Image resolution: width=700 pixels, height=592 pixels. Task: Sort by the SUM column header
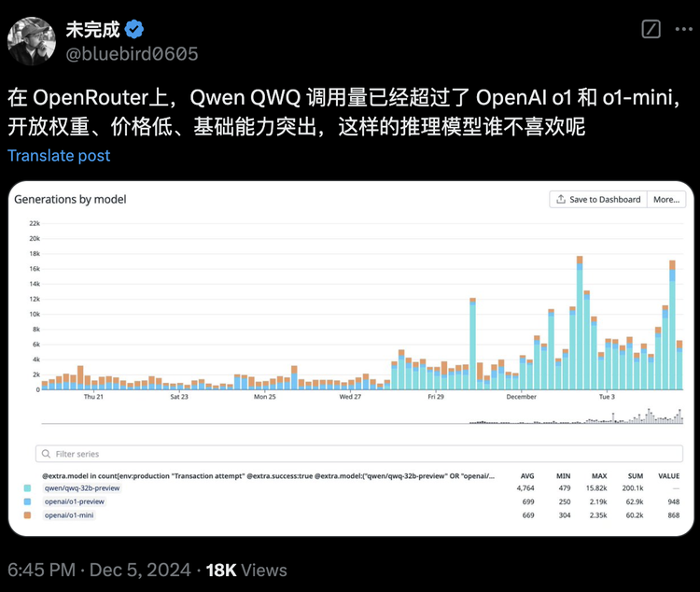(636, 476)
